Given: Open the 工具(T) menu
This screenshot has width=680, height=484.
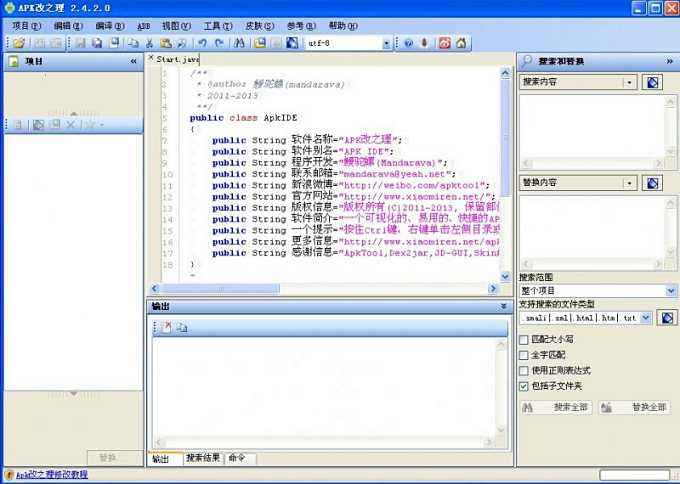Looking at the screenshot, I should [218, 26].
